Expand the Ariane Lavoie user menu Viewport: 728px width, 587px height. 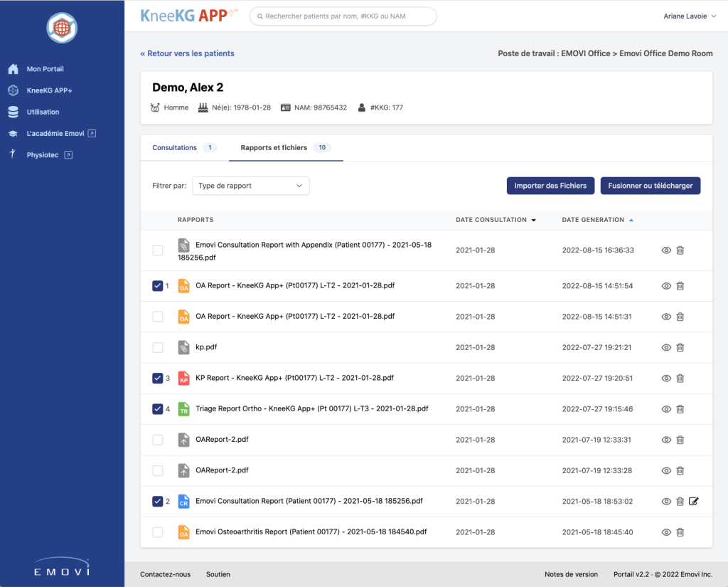(690, 16)
